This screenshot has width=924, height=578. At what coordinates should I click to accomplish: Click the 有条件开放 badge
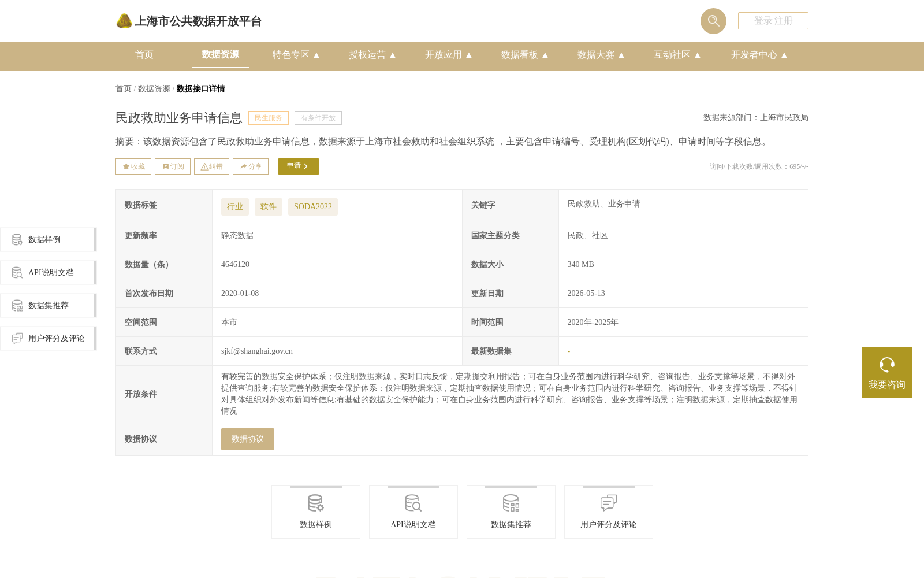(x=318, y=118)
